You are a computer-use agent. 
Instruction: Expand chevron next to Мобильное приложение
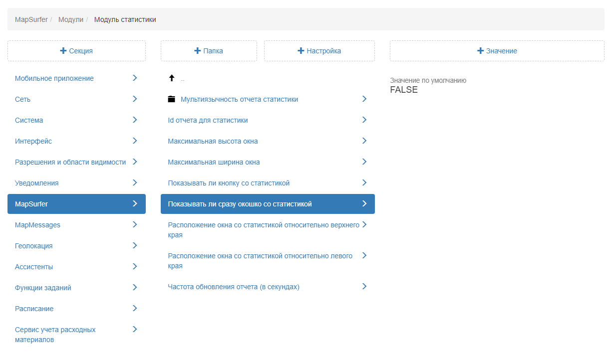tap(135, 78)
